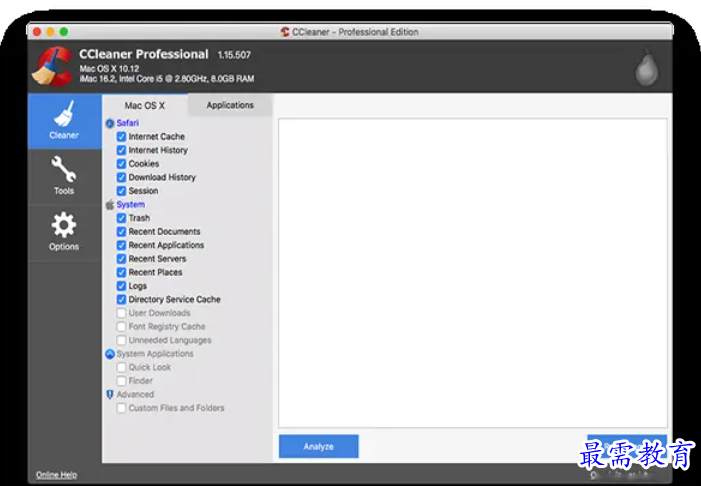Uncheck Directory Service Cache checkbox
Screen dimensions: 701x486
121,300
